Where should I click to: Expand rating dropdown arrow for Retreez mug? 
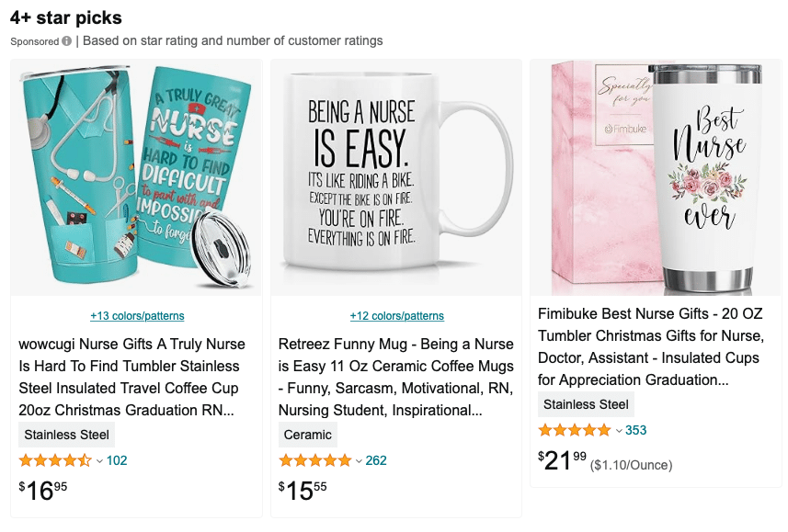tap(359, 461)
